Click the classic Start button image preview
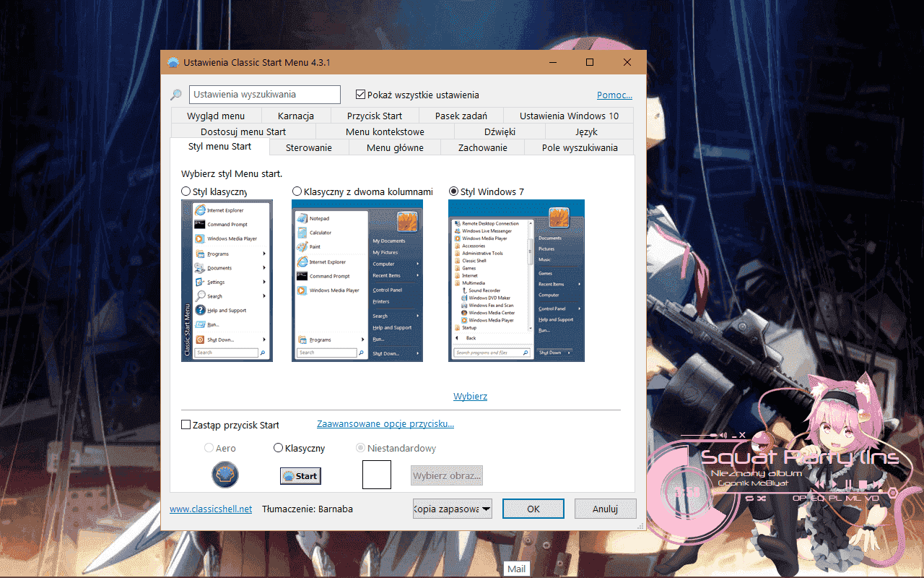This screenshot has width=924, height=578. tap(300, 476)
